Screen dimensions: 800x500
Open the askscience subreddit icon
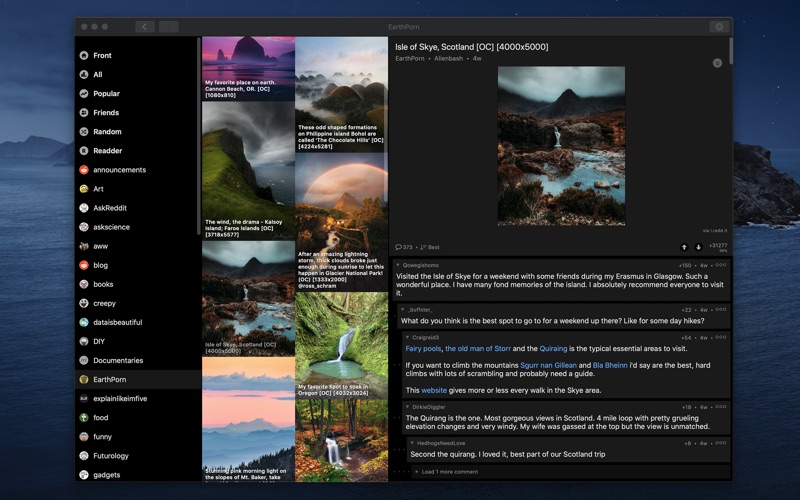(x=84, y=227)
